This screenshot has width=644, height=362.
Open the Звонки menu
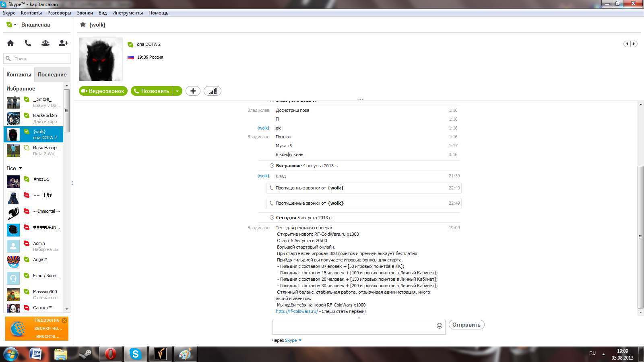(85, 13)
